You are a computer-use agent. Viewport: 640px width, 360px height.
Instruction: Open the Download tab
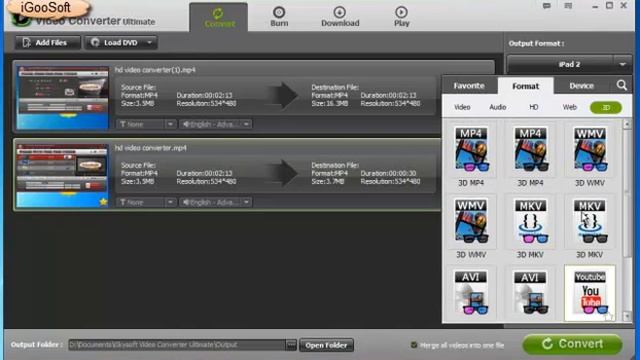tap(340, 17)
